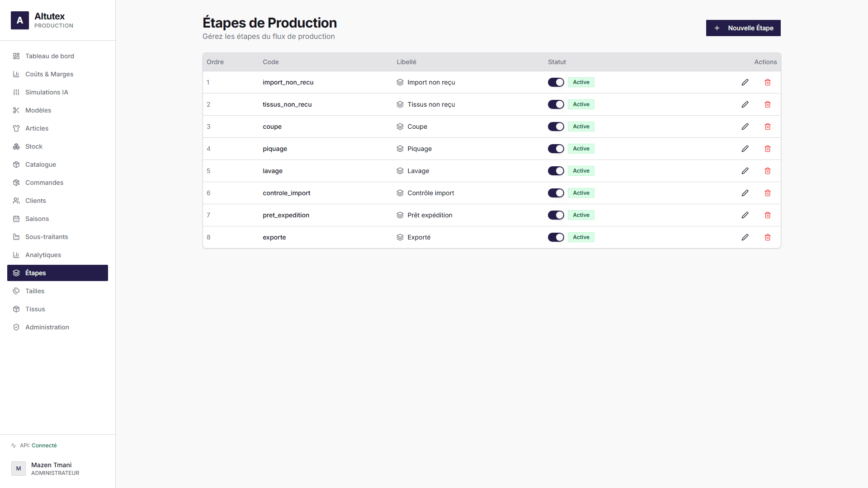
Task: Delete the controle_import step
Action: pos(768,193)
